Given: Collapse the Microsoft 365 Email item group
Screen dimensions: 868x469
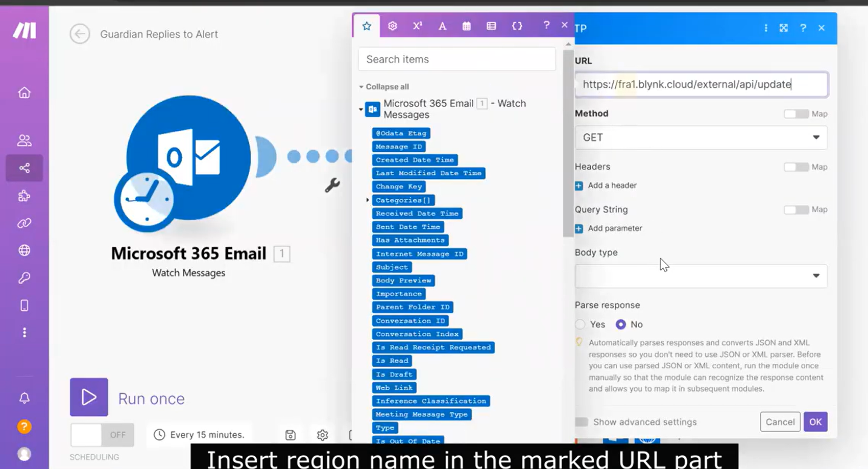Looking at the screenshot, I should click(360, 109).
